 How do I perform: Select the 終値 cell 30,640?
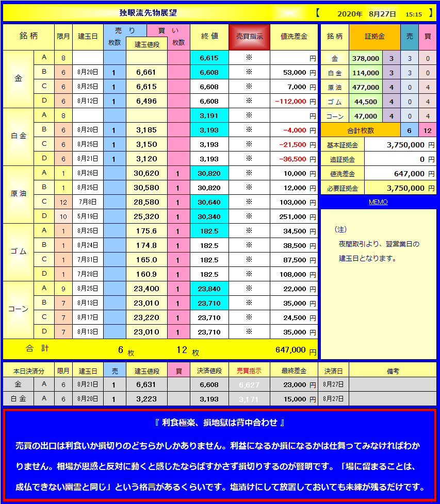click(x=209, y=203)
